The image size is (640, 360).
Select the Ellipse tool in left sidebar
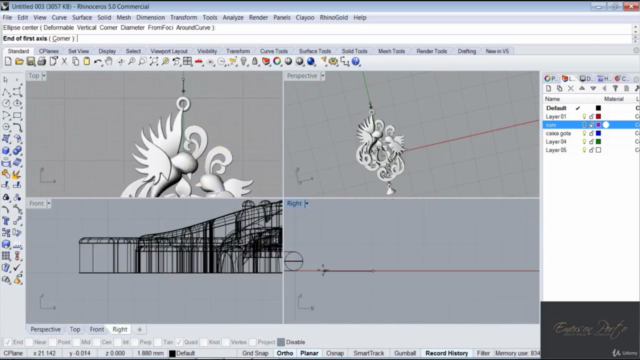(17, 104)
